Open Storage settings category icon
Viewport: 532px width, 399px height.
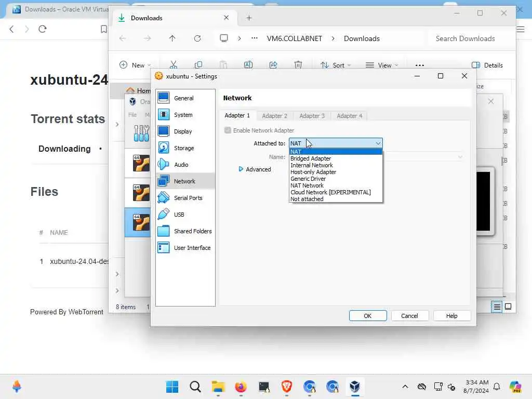coord(164,148)
